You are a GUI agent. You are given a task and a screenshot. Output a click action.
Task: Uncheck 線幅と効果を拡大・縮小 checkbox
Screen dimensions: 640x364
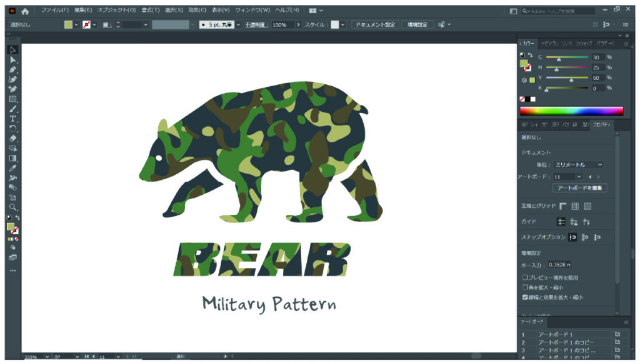tap(525, 297)
